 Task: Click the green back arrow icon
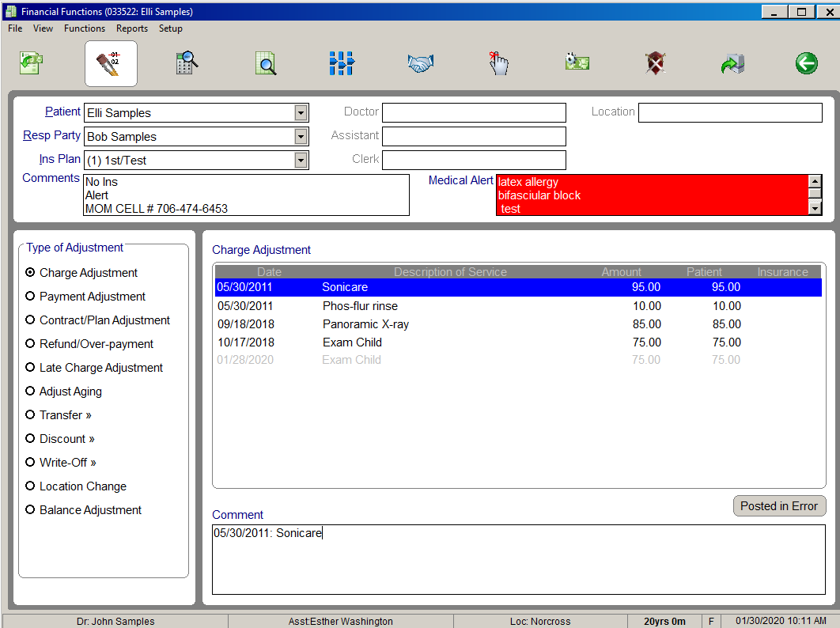coord(806,63)
